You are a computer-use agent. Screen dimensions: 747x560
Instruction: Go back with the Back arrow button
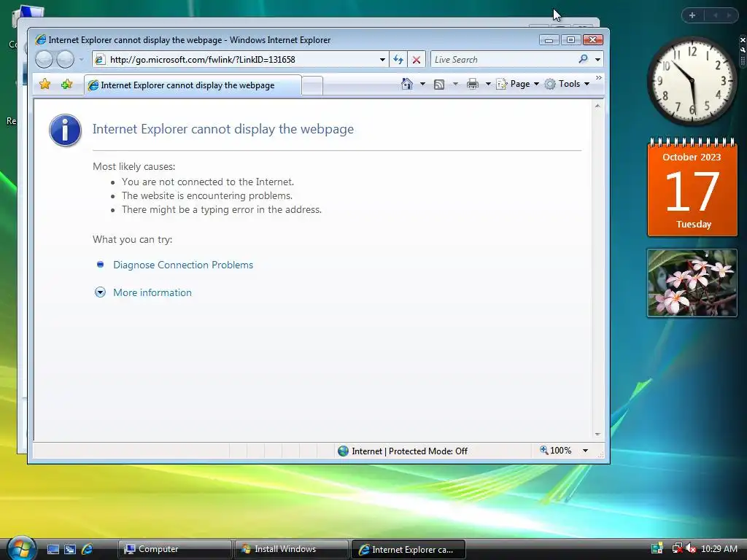(x=44, y=60)
